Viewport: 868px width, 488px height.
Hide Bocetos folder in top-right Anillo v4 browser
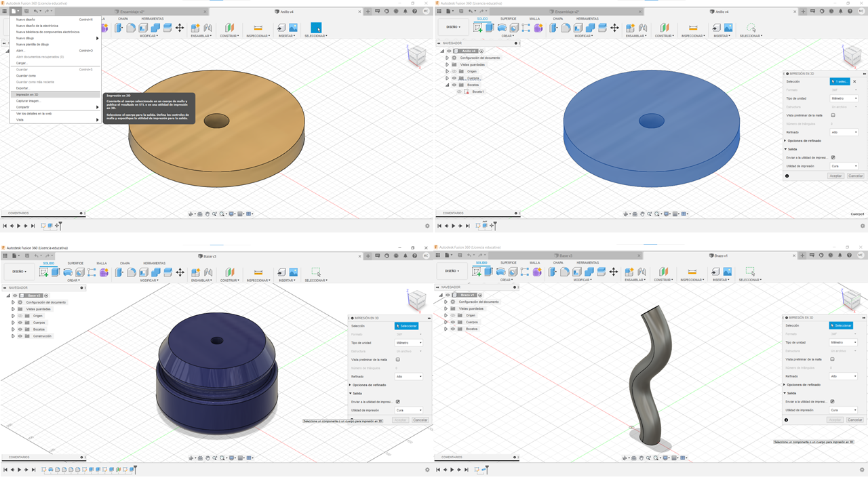454,85
